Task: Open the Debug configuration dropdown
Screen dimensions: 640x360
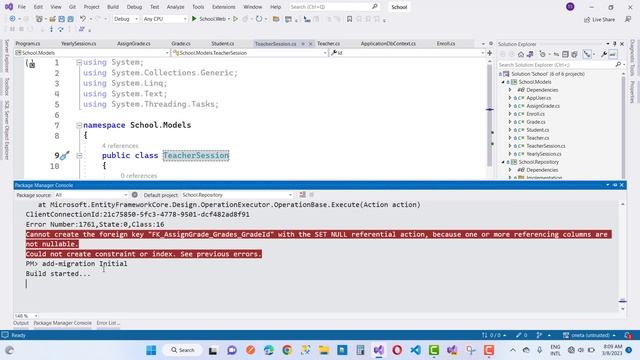Action: click(126, 19)
